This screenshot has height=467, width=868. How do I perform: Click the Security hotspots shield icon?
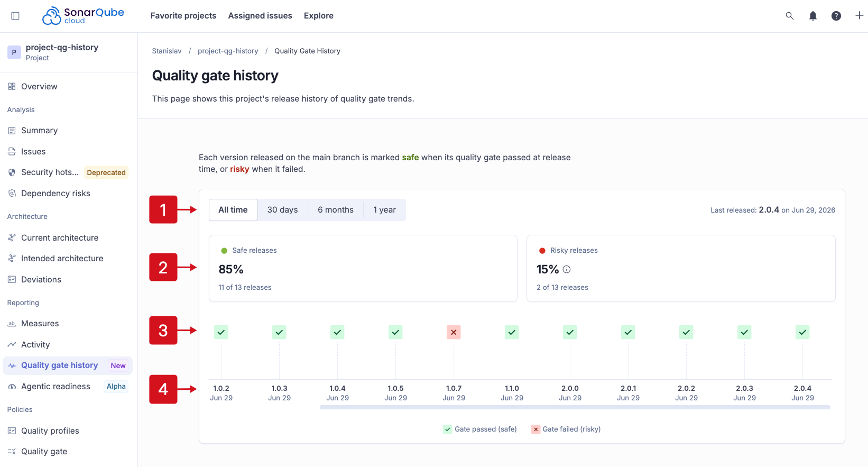coord(12,172)
